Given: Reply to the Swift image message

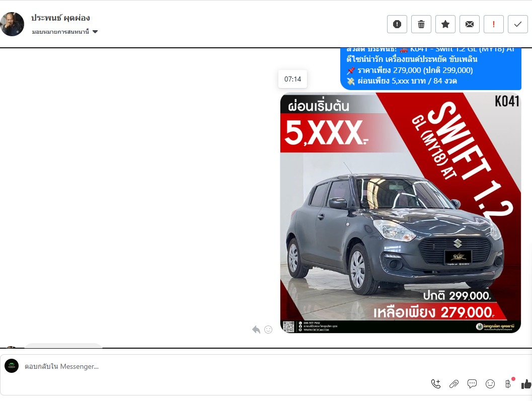Looking at the screenshot, I should [x=256, y=330].
